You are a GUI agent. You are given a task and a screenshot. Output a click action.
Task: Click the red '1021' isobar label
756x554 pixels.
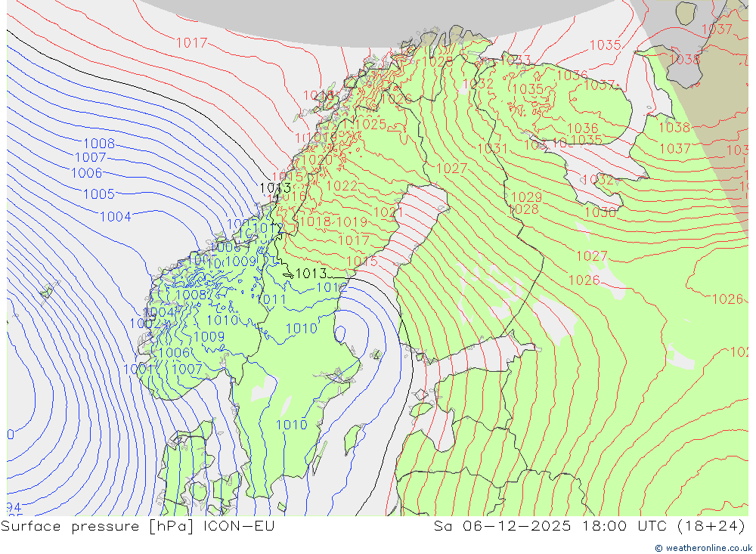pos(388,212)
